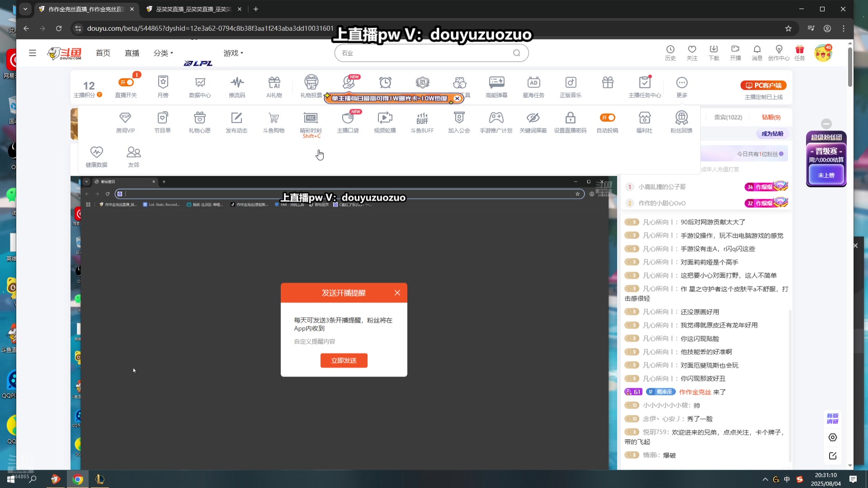
Task: Close the 发送开播提醒 dialog
Action: (x=397, y=293)
